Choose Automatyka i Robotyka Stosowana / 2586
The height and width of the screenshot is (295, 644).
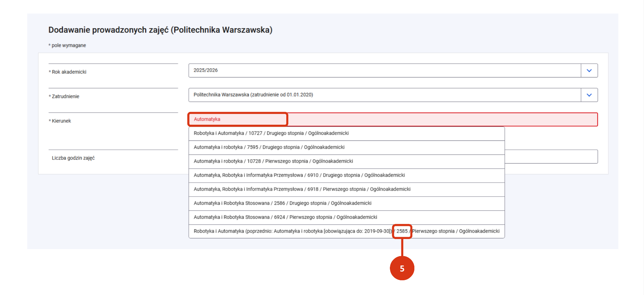point(347,203)
